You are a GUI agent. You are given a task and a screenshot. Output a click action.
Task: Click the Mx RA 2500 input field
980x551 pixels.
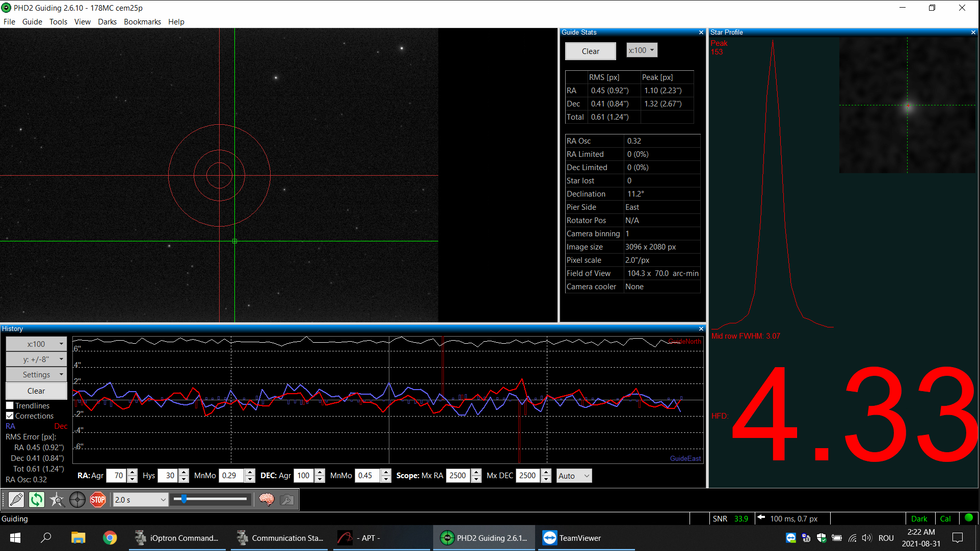click(x=458, y=476)
